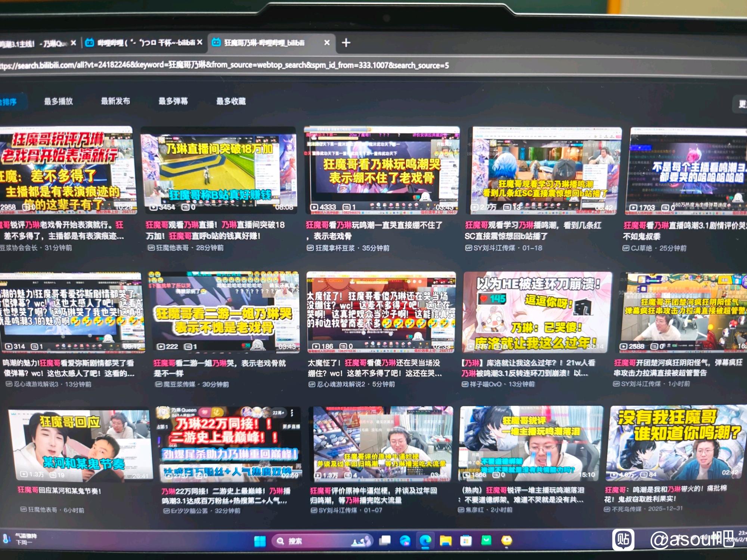
Task: Close the 狂魔哥乃琳 search tab
Action: click(x=327, y=43)
